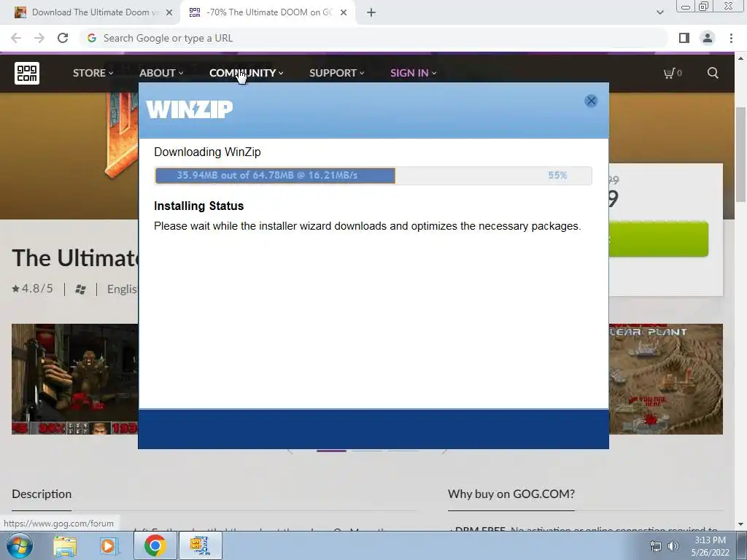Open the Nuclear Plant map screenshot thumbnail
Screen dimensions: 747x560
pyautogui.click(x=665, y=379)
